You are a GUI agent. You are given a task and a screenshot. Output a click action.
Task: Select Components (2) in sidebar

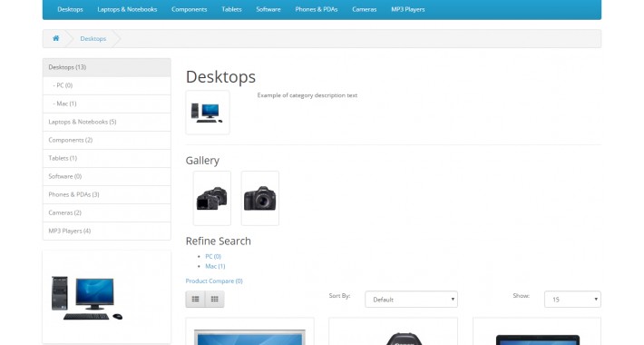(x=107, y=140)
